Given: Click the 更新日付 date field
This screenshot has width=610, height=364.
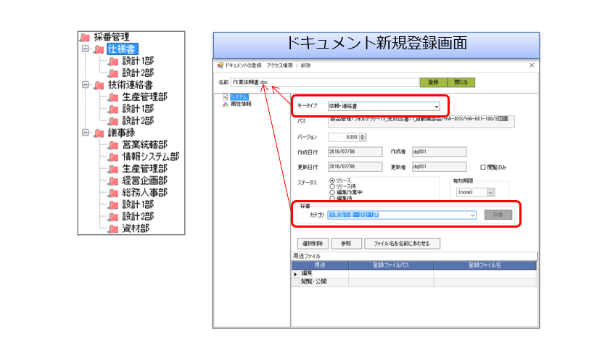Looking at the screenshot, I should (x=355, y=167).
